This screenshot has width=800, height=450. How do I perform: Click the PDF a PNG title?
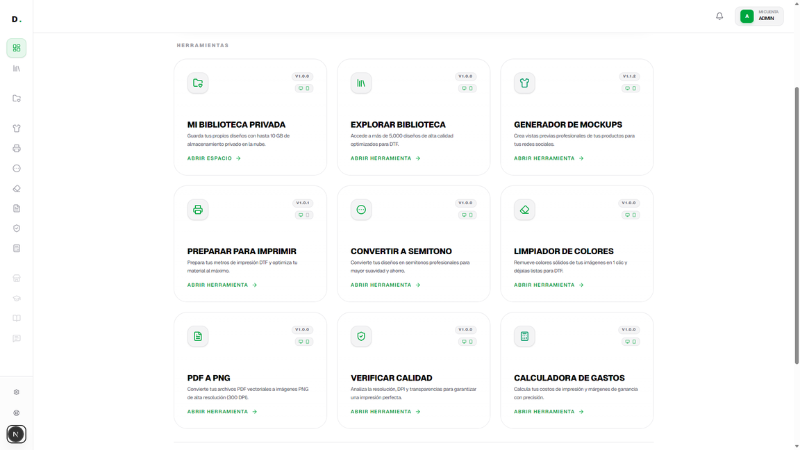tap(209, 378)
